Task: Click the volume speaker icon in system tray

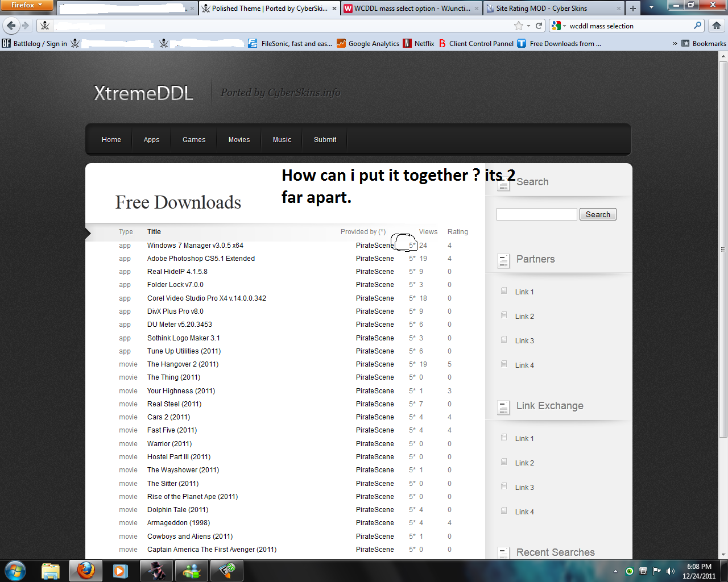Action: (x=670, y=571)
